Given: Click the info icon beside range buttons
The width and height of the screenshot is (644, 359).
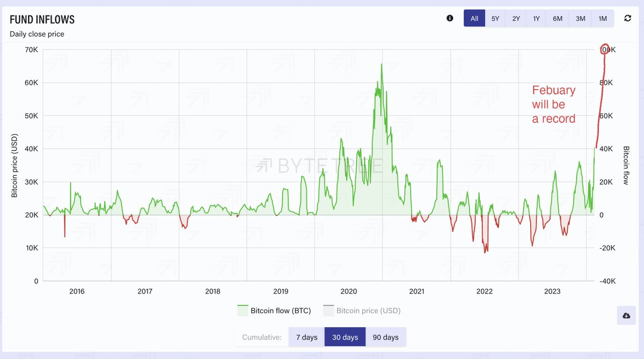Looking at the screenshot, I should 450,18.
